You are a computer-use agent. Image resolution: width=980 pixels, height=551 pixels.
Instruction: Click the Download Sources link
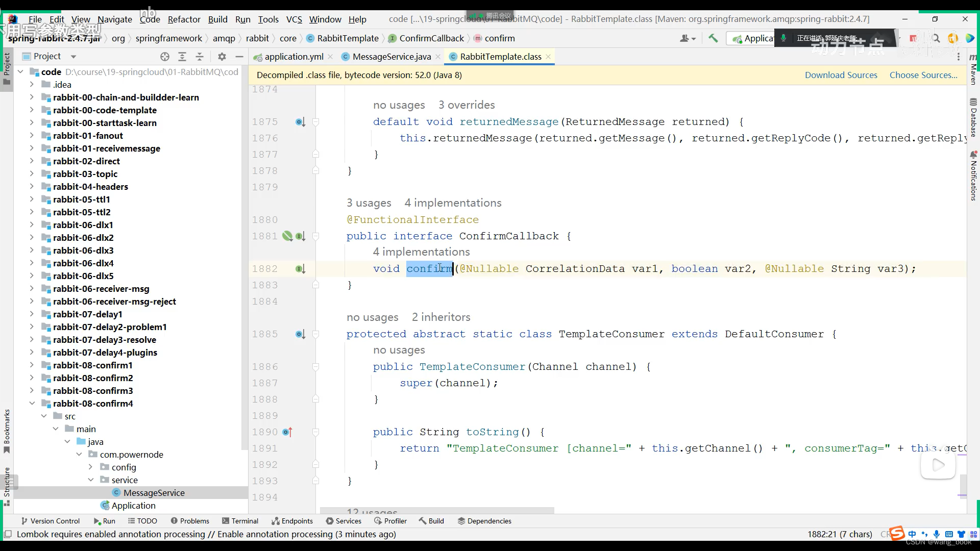(841, 75)
